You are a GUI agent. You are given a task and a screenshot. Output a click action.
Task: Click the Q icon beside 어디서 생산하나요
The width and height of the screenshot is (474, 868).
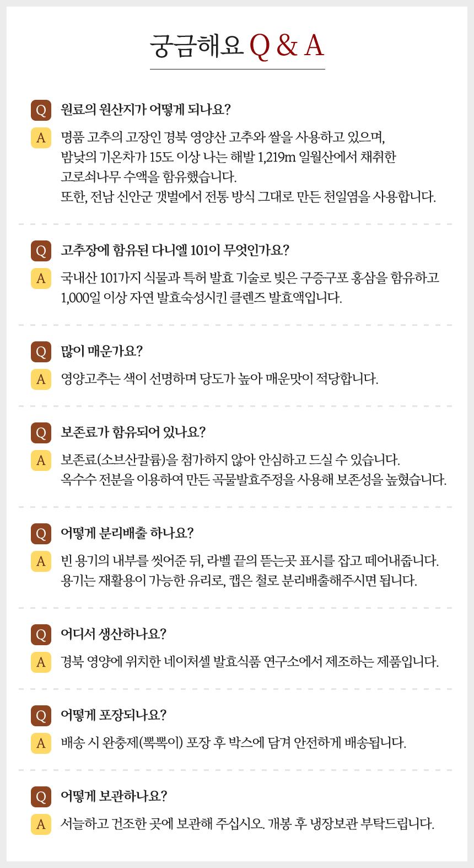[41, 635]
